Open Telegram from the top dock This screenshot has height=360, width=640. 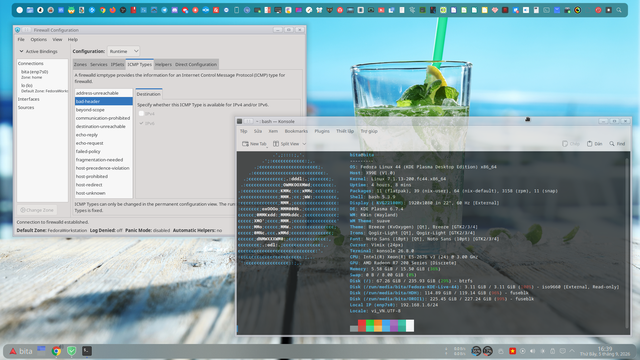(164, 10)
